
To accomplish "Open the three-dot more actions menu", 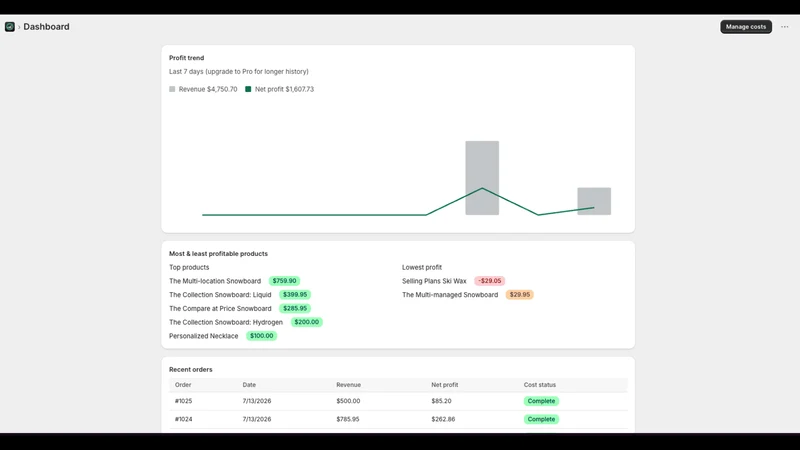I will point(784,27).
